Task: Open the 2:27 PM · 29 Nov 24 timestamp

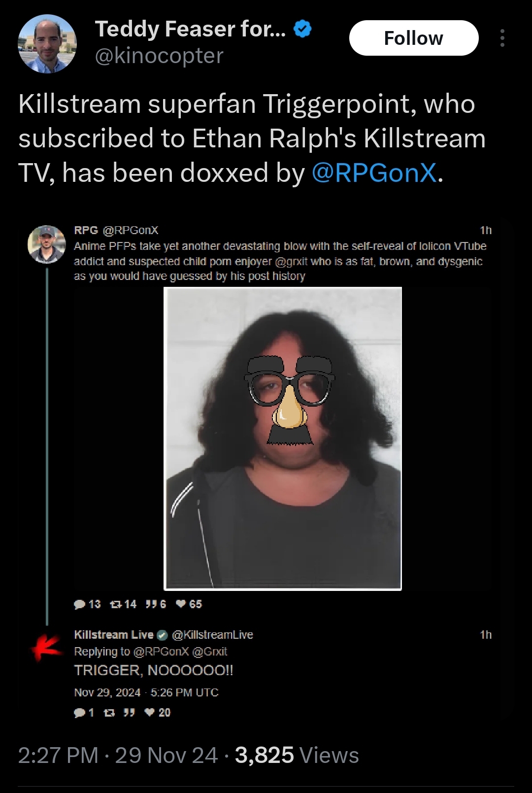Action: tap(118, 756)
